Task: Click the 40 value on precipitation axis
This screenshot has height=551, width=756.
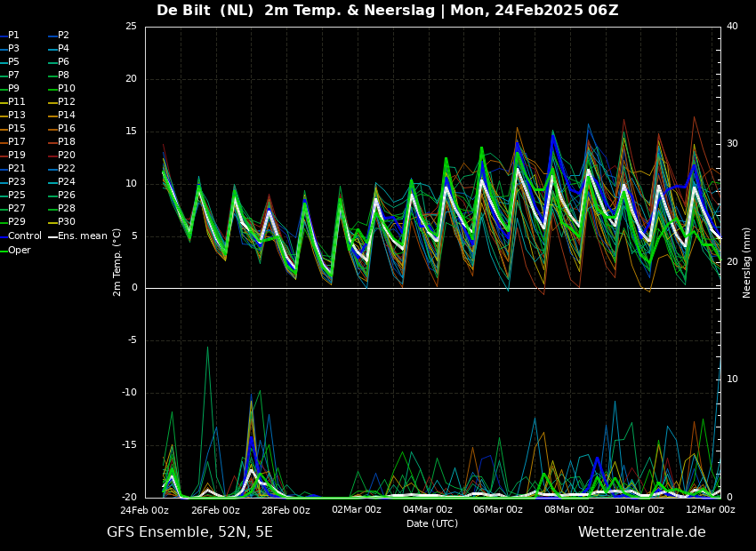Action: pos(732,27)
